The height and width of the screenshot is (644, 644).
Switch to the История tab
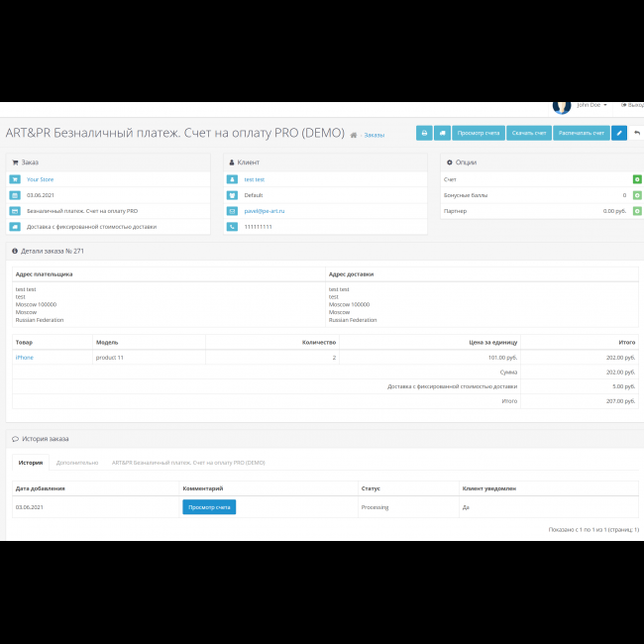[31, 463]
